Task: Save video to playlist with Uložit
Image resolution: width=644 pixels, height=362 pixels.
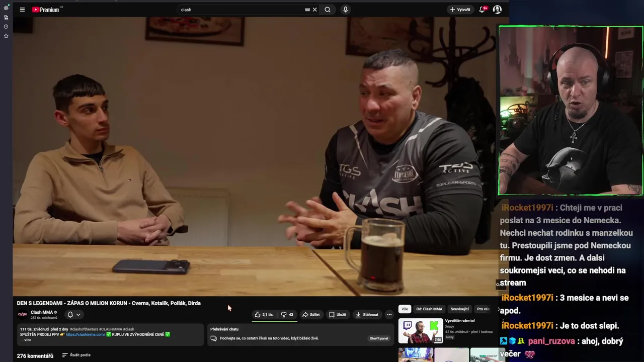Action: click(338, 315)
